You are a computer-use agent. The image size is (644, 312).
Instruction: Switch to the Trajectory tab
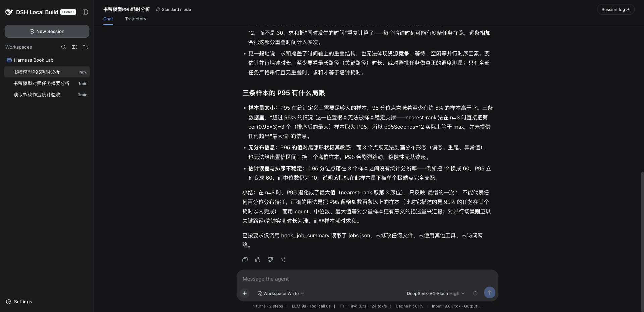click(136, 19)
